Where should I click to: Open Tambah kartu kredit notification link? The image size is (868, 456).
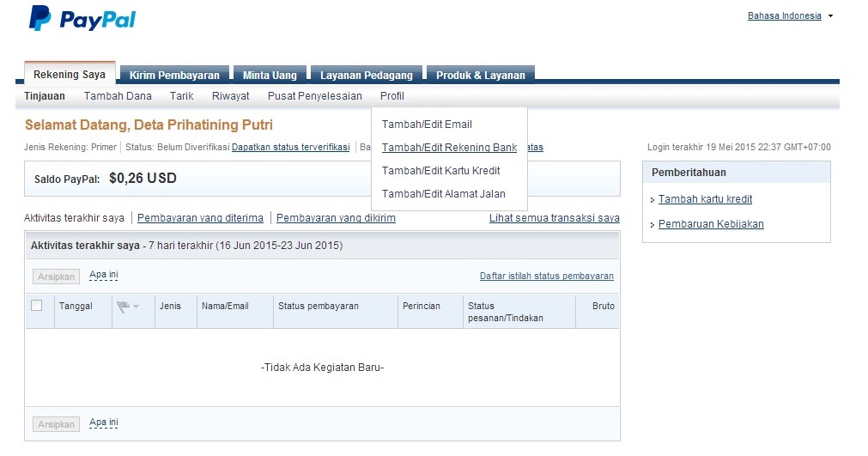click(x=705, y=198)
